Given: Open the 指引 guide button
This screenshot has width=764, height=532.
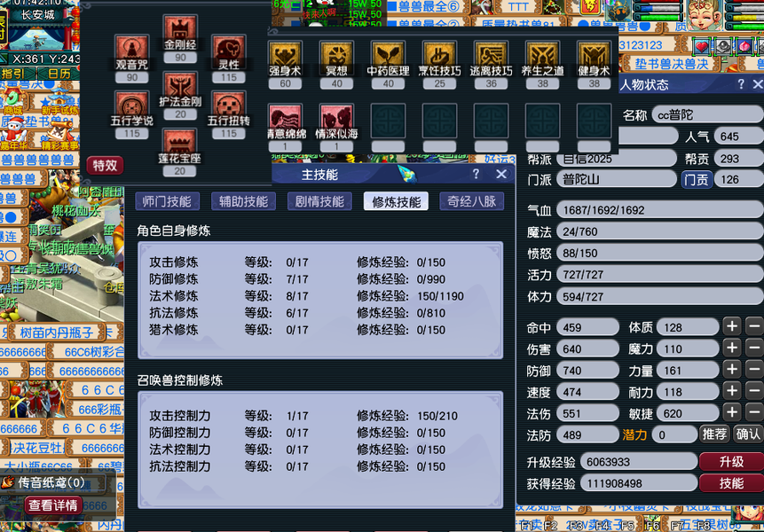Looking at the screenshot, I should pos(14,74).
